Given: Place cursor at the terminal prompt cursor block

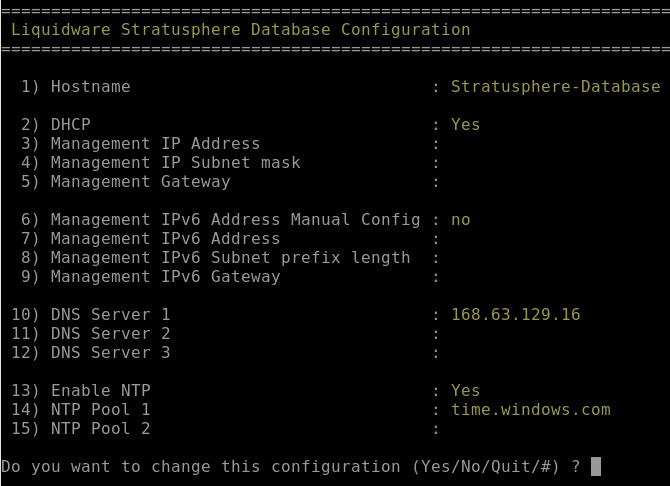Looking at the screenshot, I should coord(596,466).
